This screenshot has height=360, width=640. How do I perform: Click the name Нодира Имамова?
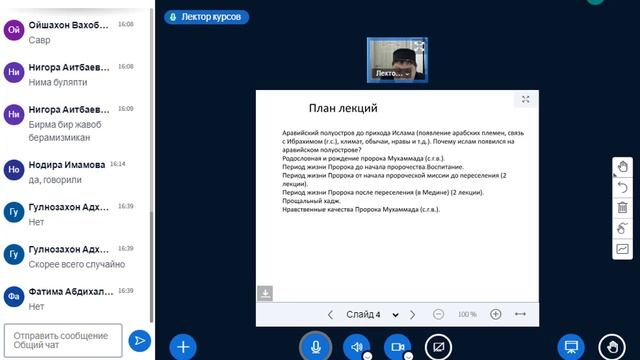(x=67, y=165)
